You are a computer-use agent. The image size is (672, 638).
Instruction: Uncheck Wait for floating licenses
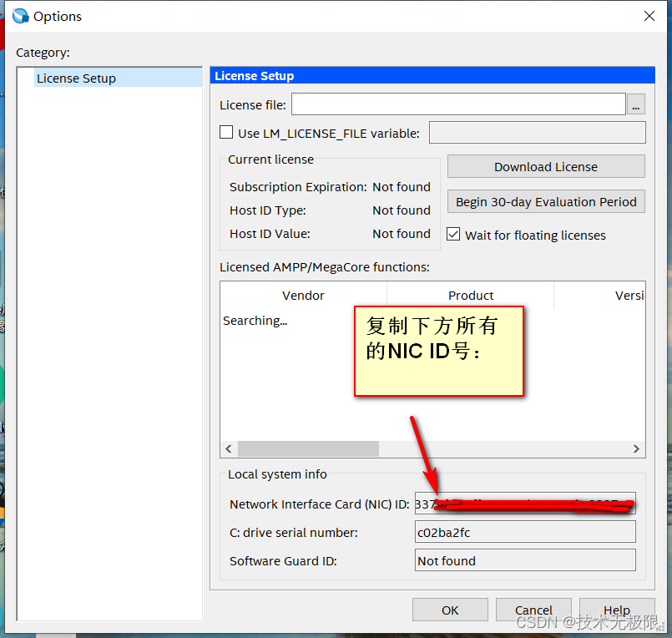[453, 234]
